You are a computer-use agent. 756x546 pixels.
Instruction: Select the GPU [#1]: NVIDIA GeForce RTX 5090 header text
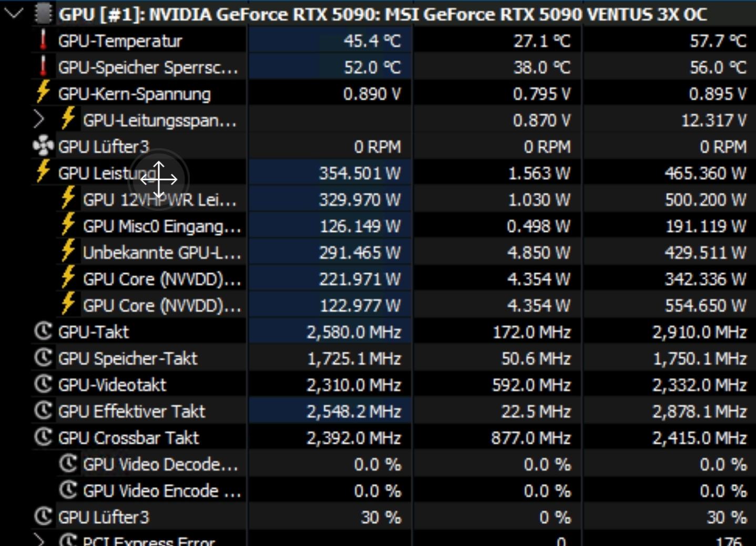382,14
